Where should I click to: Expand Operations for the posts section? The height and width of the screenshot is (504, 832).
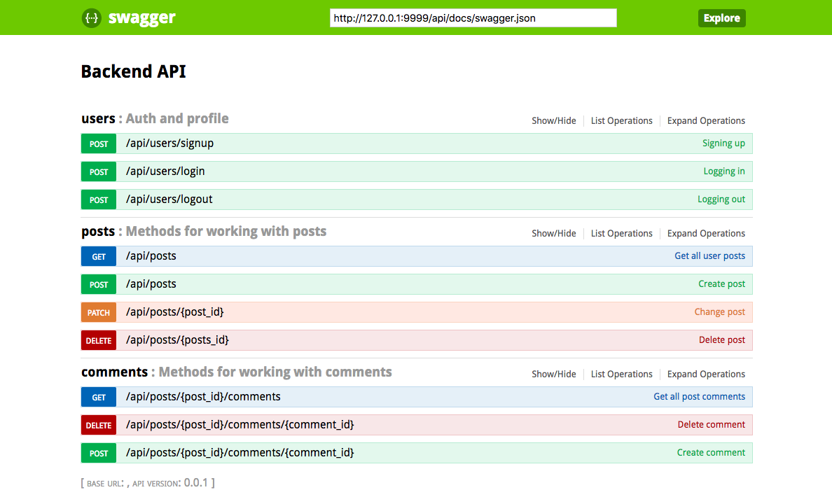pos(706,233)
